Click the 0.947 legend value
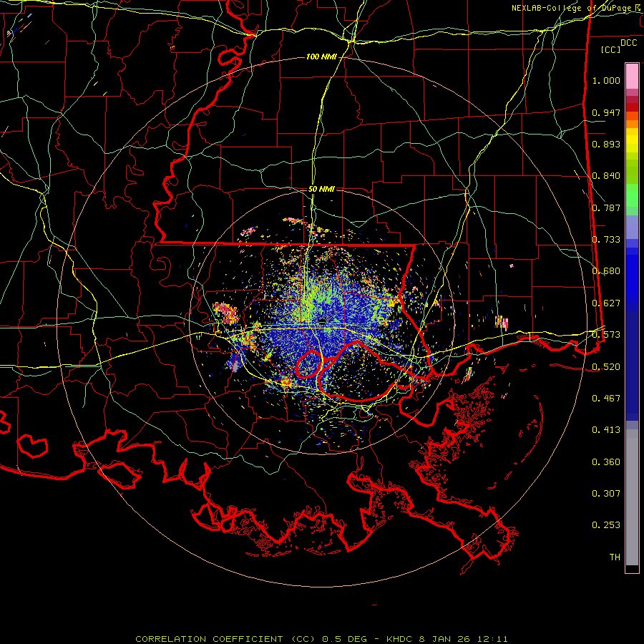 pyautogui.click(x=606, y=112)
